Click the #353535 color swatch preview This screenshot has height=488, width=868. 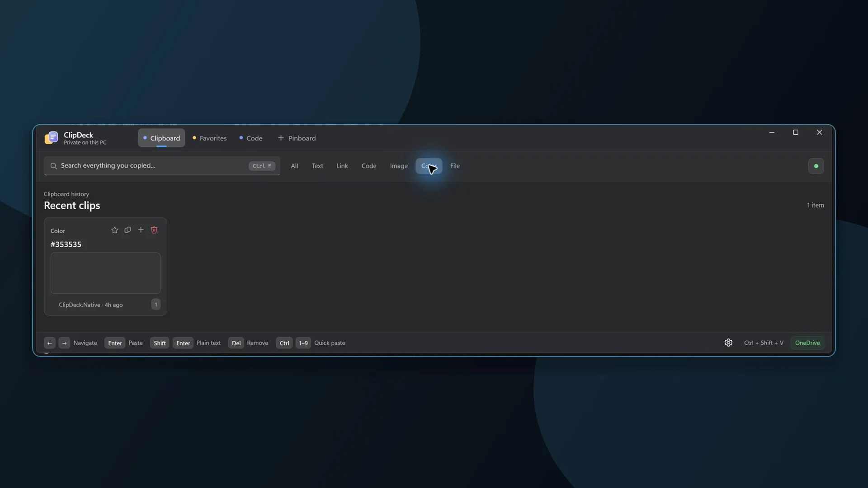pyautogui.click(x=105, y=273)
